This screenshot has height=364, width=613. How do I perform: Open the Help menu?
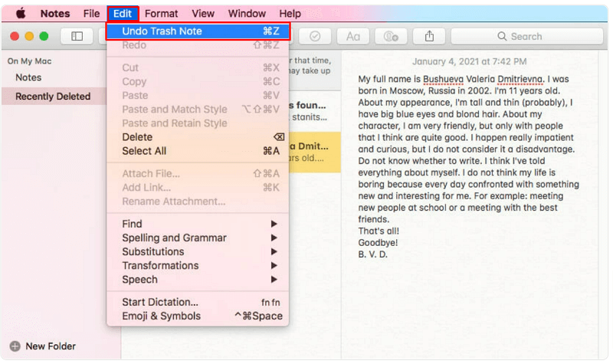pyautogui.click(x=290, y=14)
